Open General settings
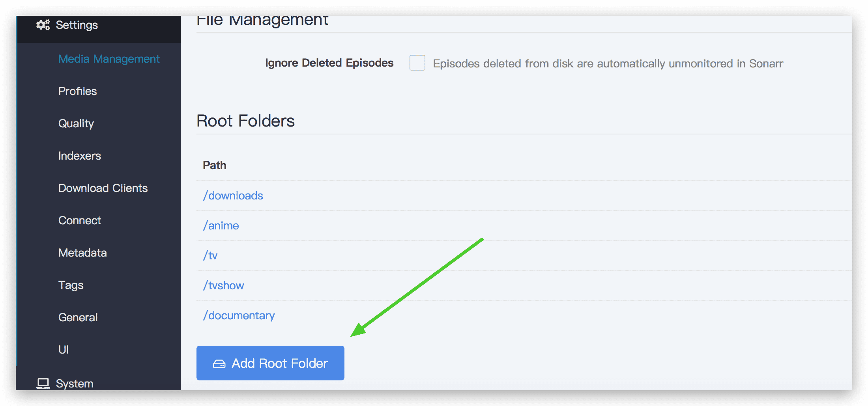 (78, 317)
